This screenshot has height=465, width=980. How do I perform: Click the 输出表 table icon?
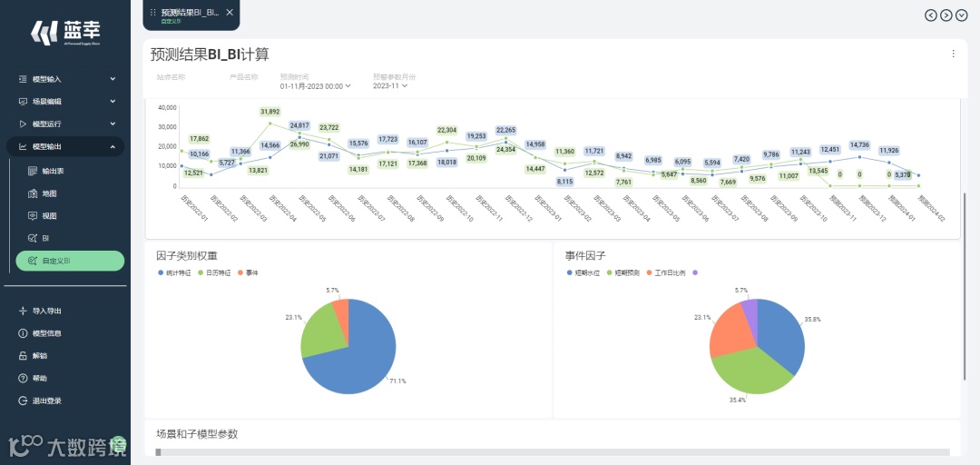[34, 171]
